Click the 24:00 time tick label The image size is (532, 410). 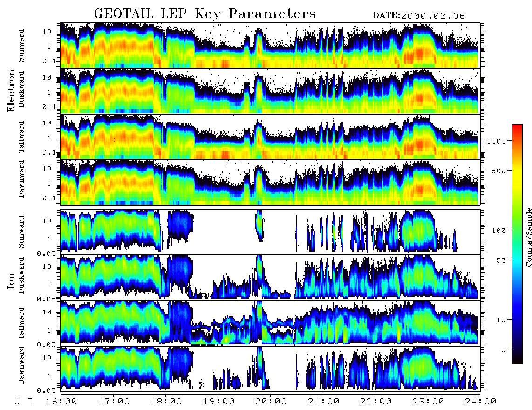(x=480, y=402)
